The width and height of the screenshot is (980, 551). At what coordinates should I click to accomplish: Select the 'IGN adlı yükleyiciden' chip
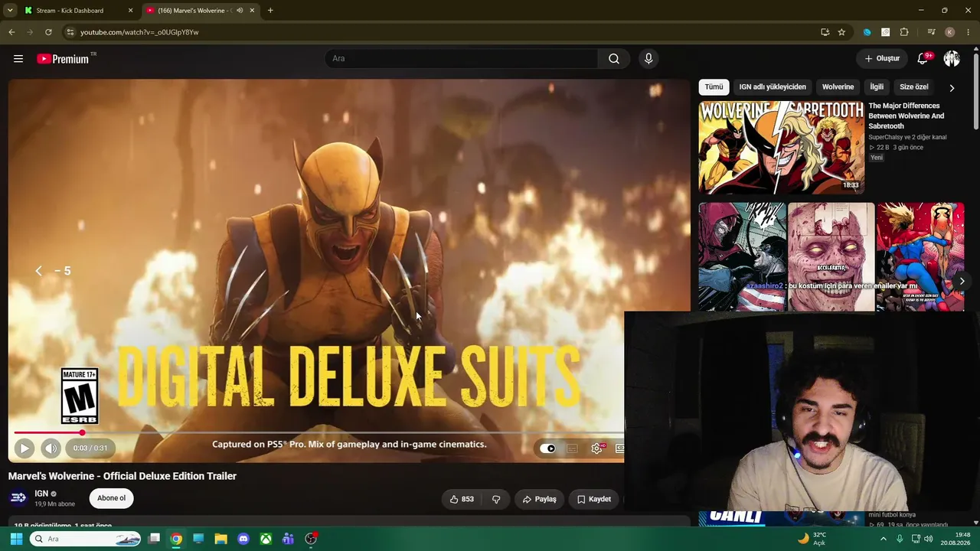pyautogui.click(x=773, y=87)
